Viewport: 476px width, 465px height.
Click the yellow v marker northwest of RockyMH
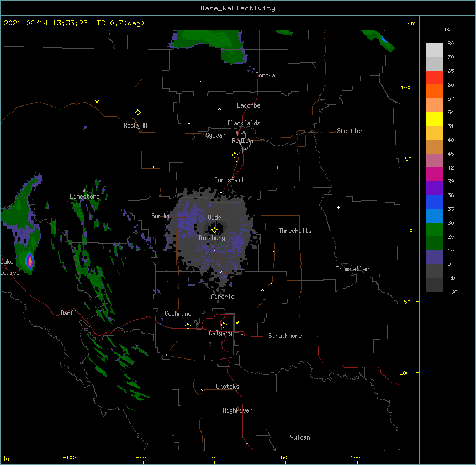tap(97, 102)
